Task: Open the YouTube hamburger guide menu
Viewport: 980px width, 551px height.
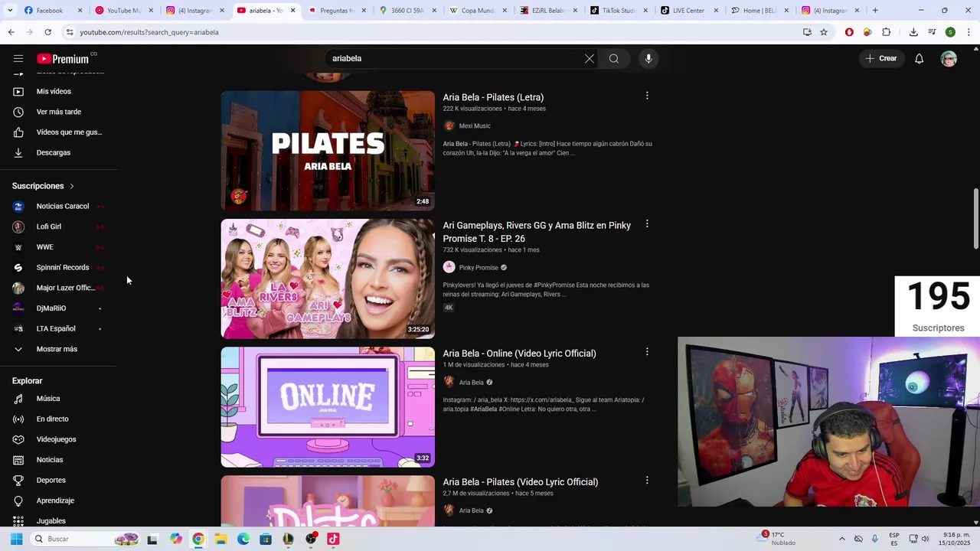Action: [x=18, y=59]
